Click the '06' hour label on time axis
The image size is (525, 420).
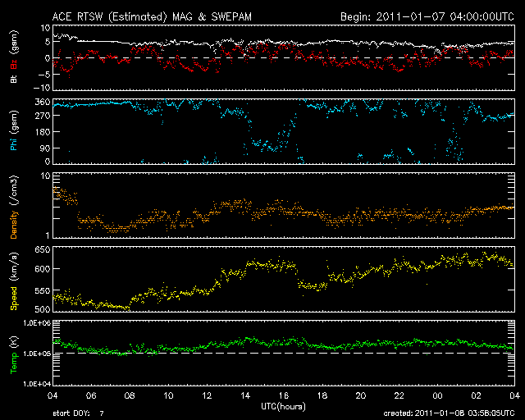point(91,396)
